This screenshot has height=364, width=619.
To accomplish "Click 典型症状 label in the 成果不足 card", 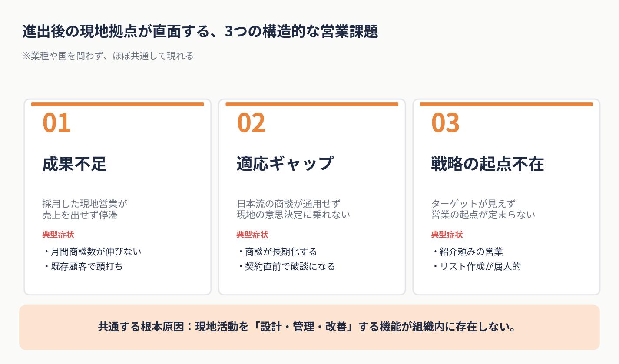I will (x=58, y=235).
